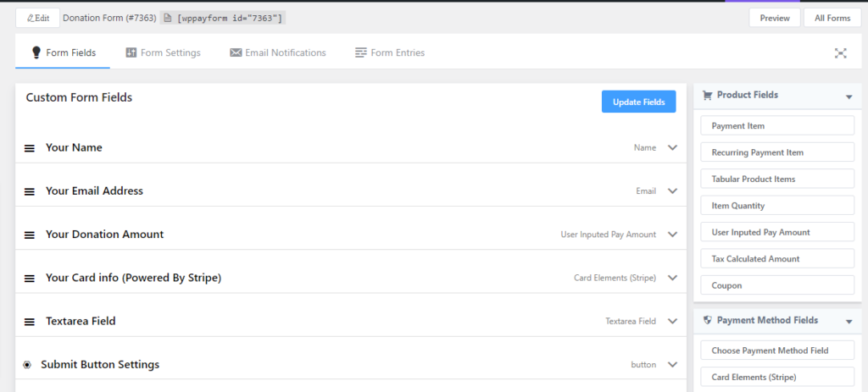Screen dimensions: 868x392
Task: Open the Form Entries tab
Action: tap(390, 52)
